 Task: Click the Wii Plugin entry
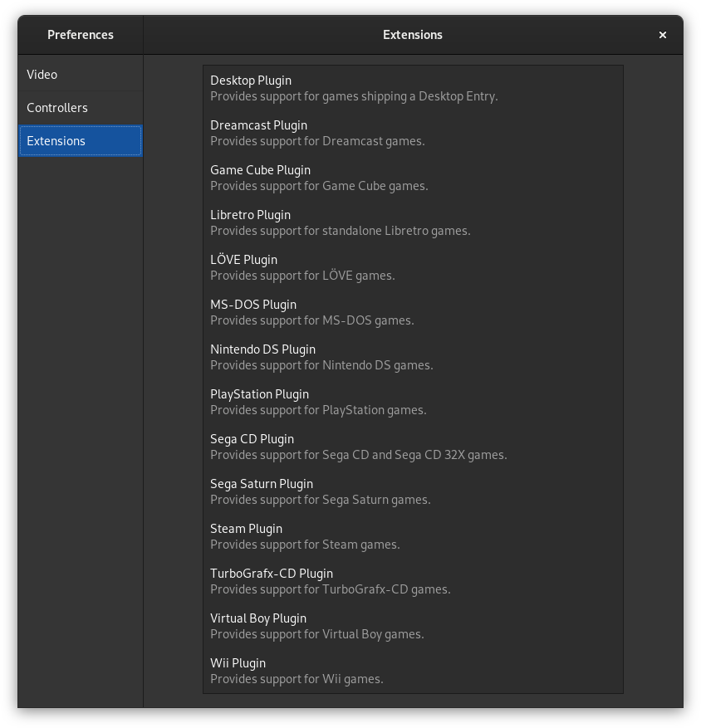(413, 671)
